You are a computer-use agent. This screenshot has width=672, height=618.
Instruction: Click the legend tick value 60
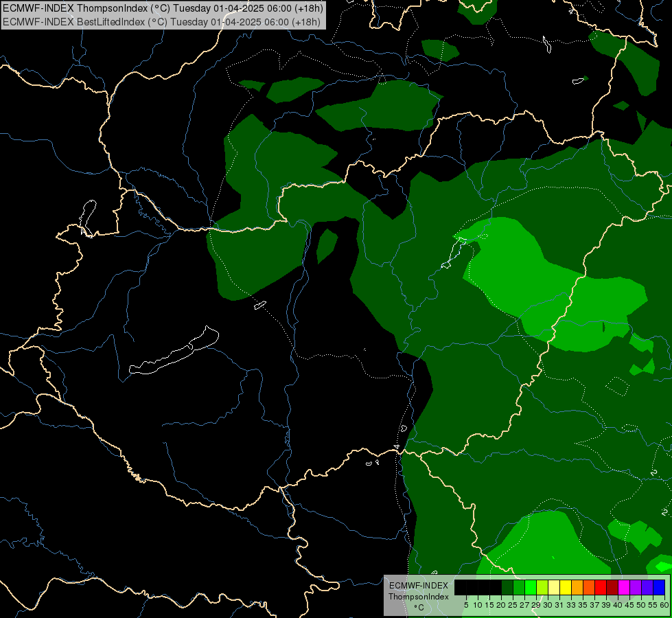pyautogui.click(x=664, y=605)
